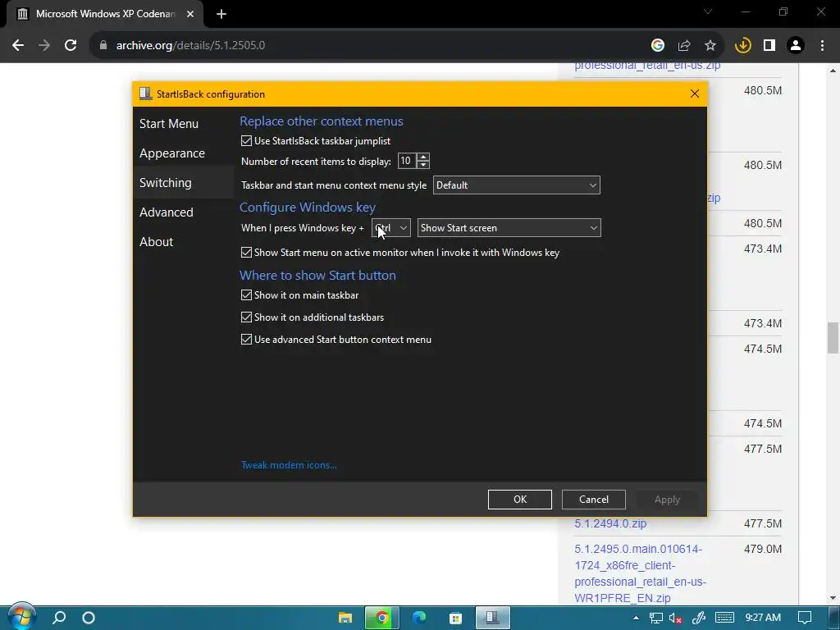Open the Chrome profile avatar

tap(796, 46)
